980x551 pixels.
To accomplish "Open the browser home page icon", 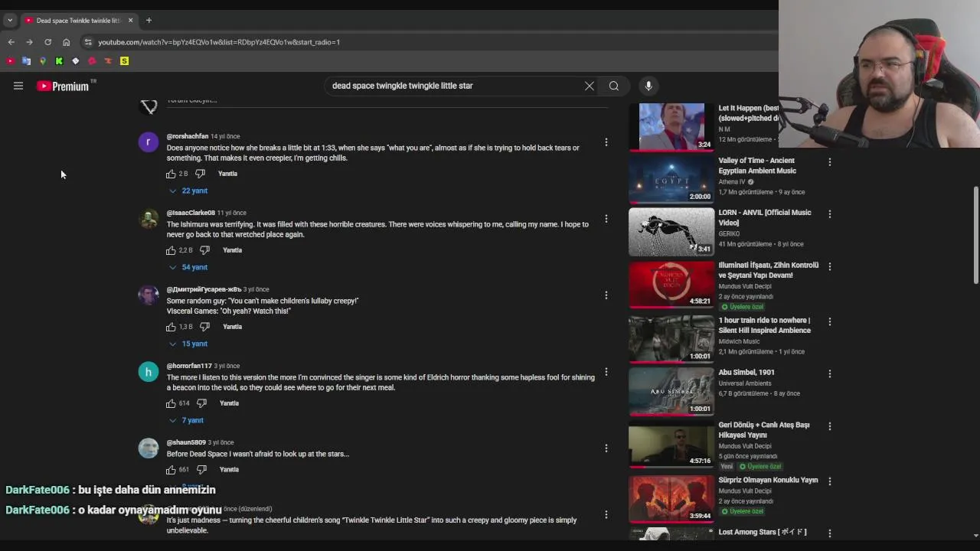I will click(x=66, y=42).
